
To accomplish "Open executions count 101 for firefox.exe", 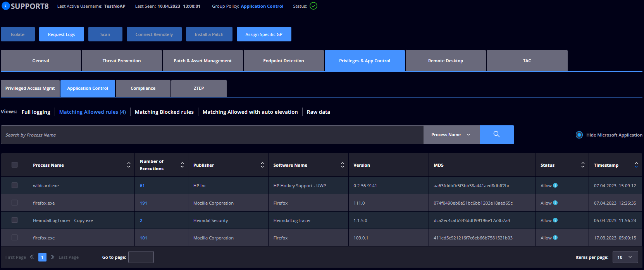I will click(143, 238).
